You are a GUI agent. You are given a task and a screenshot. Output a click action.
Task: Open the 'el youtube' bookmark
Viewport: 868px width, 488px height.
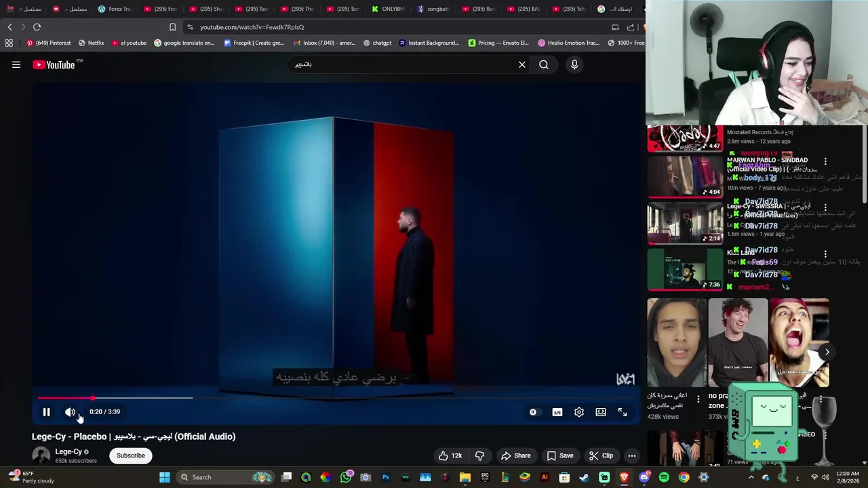[x=129, y=43]
